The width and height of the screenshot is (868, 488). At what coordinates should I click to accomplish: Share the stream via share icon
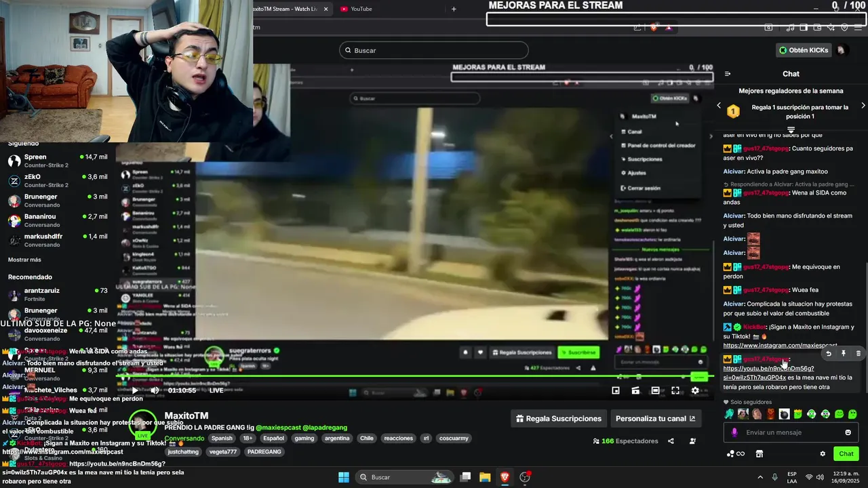pyautogui.click(x=671, y=441)
